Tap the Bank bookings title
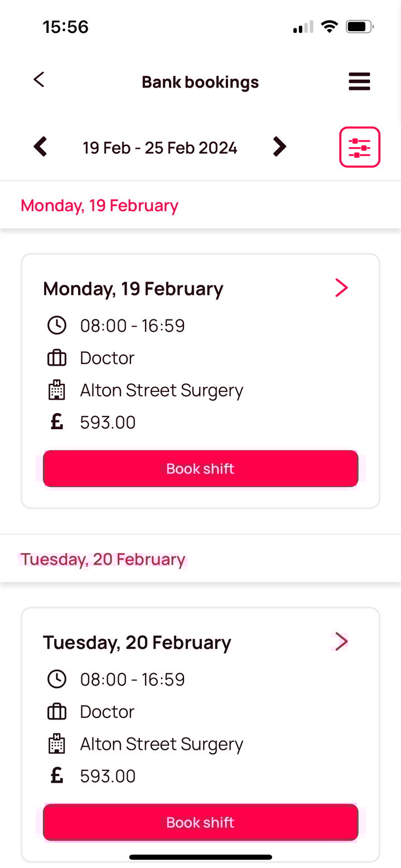401x868 pixels. point(200,81)
